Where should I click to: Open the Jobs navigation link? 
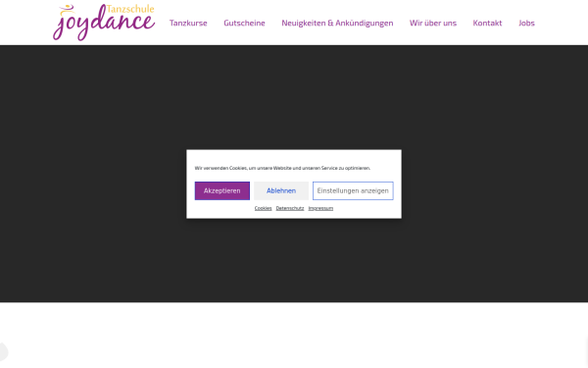click(526, 23)
